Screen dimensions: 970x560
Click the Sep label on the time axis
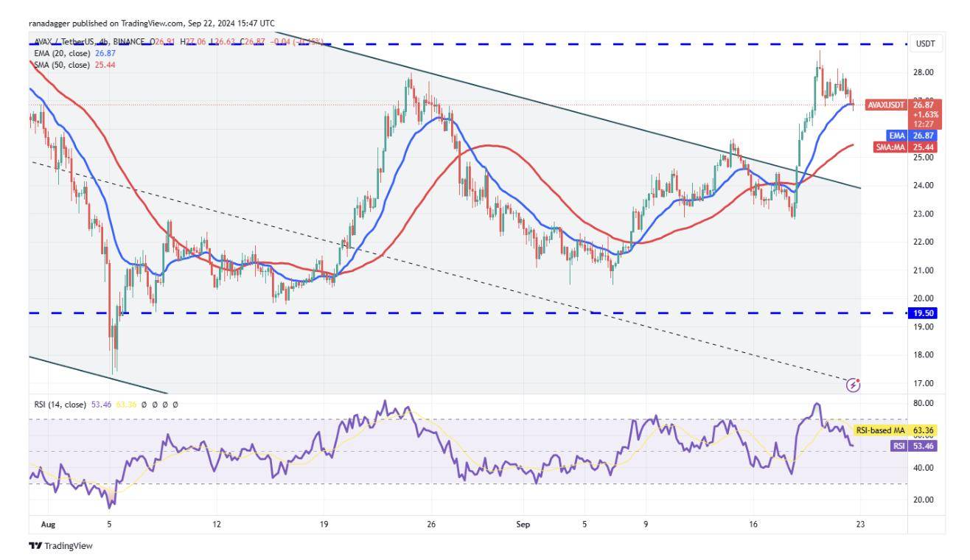pyautogui.click(x=522, y=525)
